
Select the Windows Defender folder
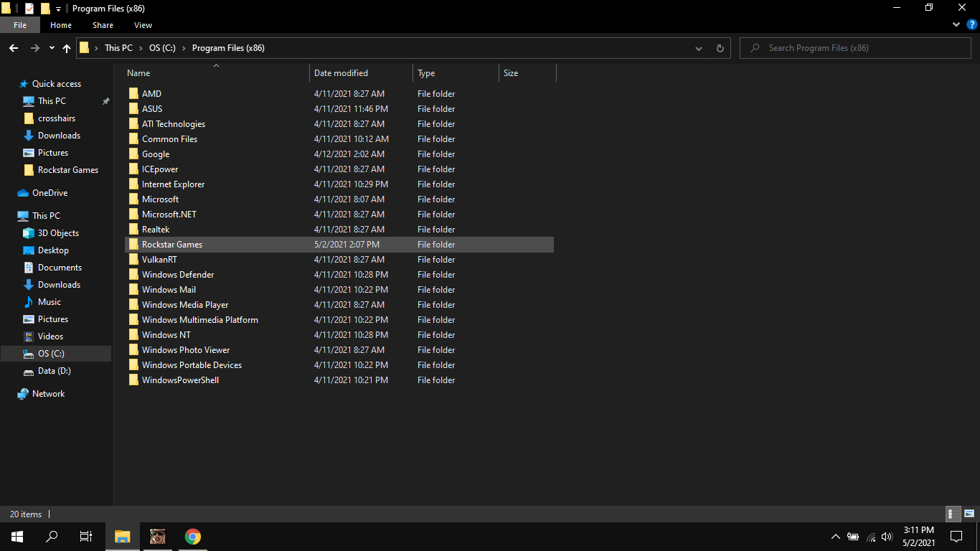[178, 275]
